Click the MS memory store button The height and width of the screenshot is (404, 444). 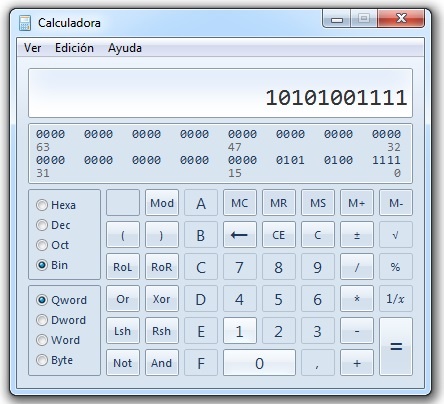(x=318, y=203)
